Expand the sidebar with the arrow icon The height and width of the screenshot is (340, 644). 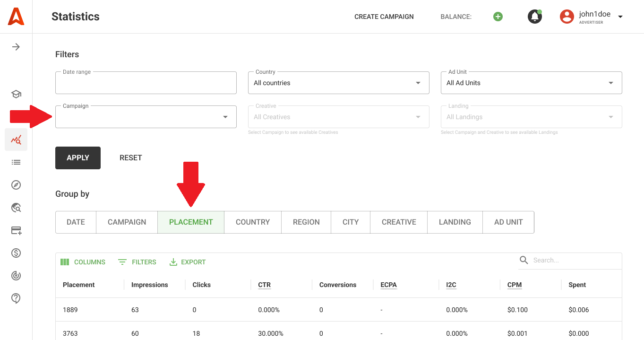click(x=16, y=47)
